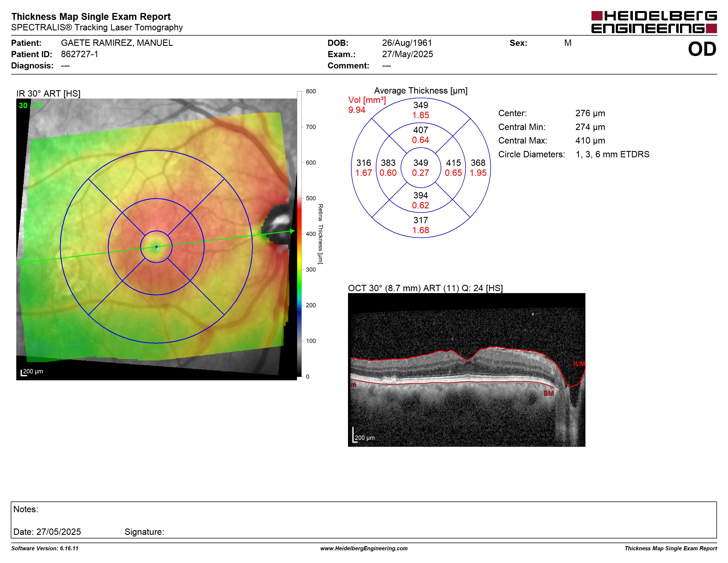Click the Central Max value 410 µm

point(590,141)
